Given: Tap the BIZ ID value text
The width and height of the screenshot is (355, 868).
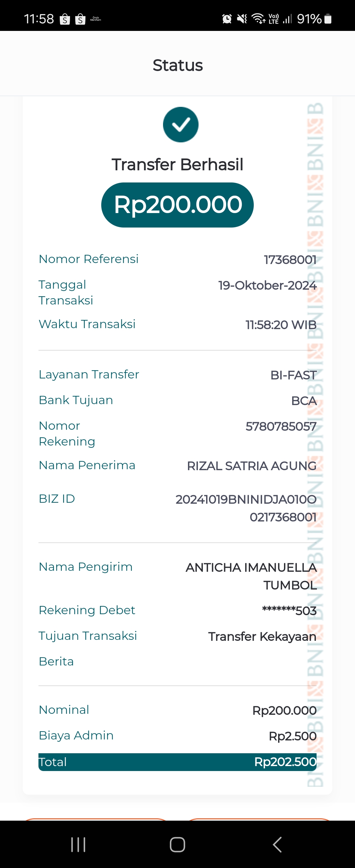Looking at the screenshot, I should click(246, 508).
